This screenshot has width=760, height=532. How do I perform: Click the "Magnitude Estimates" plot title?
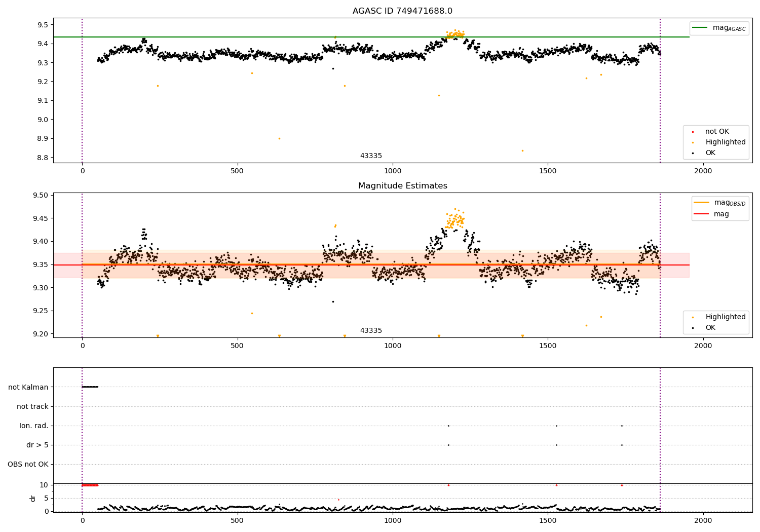402,186
